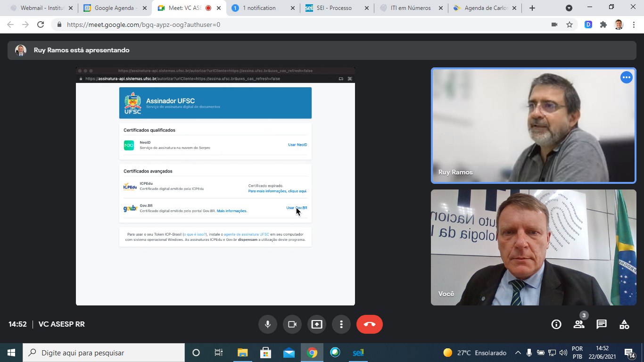Click the present screen button
Screen dimensions: 644x362
[x=317, y=324]
